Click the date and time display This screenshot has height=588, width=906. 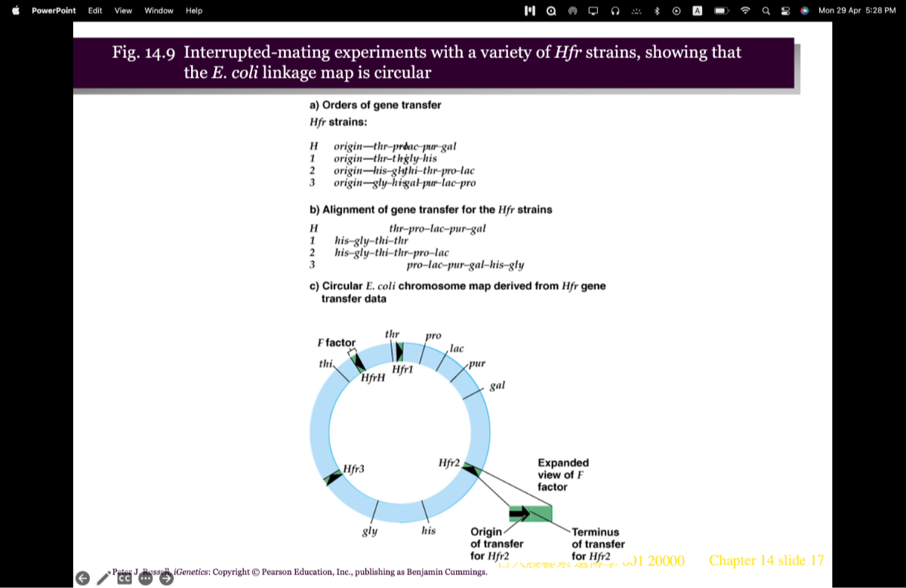[857, 11]
